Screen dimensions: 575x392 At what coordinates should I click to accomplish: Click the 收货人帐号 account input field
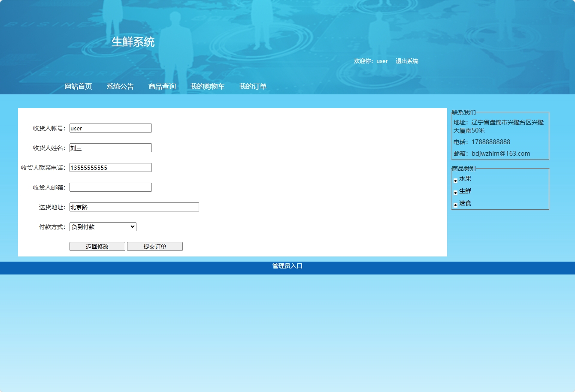110,128
